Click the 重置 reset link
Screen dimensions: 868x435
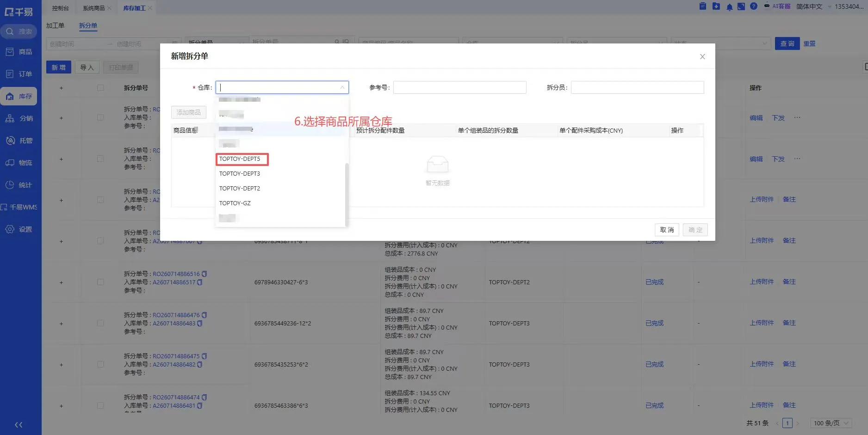click(809, 43)
